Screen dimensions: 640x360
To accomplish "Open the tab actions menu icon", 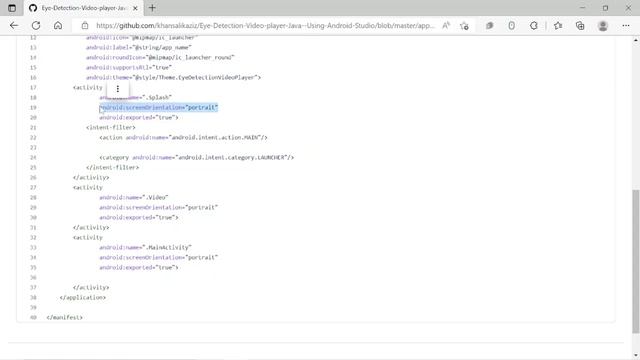I will coord(12,8).
